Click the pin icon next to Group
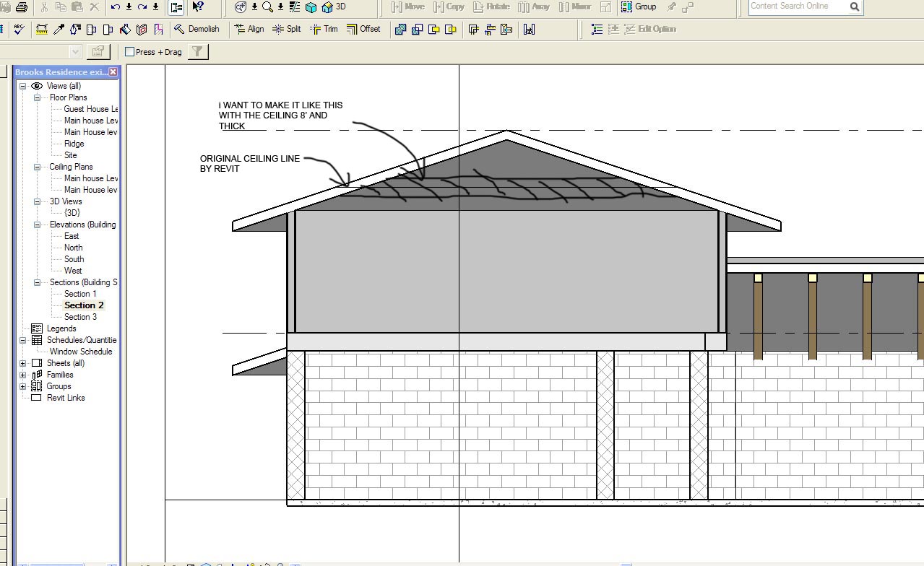 coord(671,7)
